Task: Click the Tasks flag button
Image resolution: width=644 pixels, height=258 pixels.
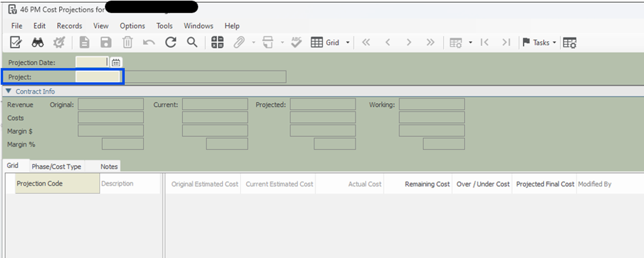Action: pos(536,42)
